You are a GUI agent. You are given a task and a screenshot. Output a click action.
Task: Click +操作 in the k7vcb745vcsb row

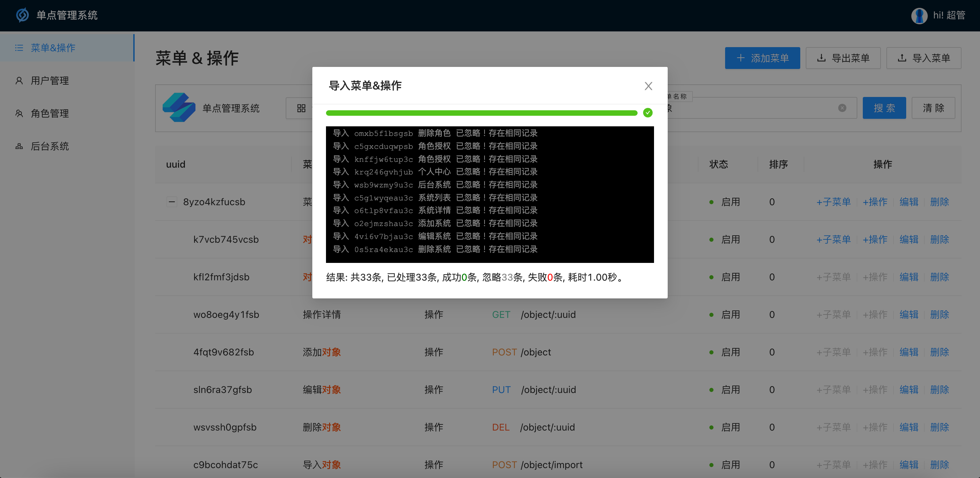click(x=875, y=240)
